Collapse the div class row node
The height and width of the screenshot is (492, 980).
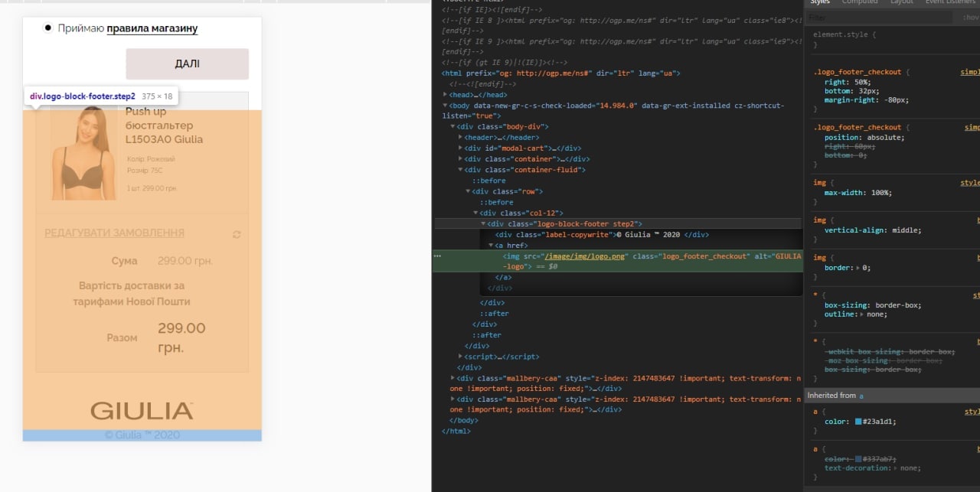click(469, 191)
